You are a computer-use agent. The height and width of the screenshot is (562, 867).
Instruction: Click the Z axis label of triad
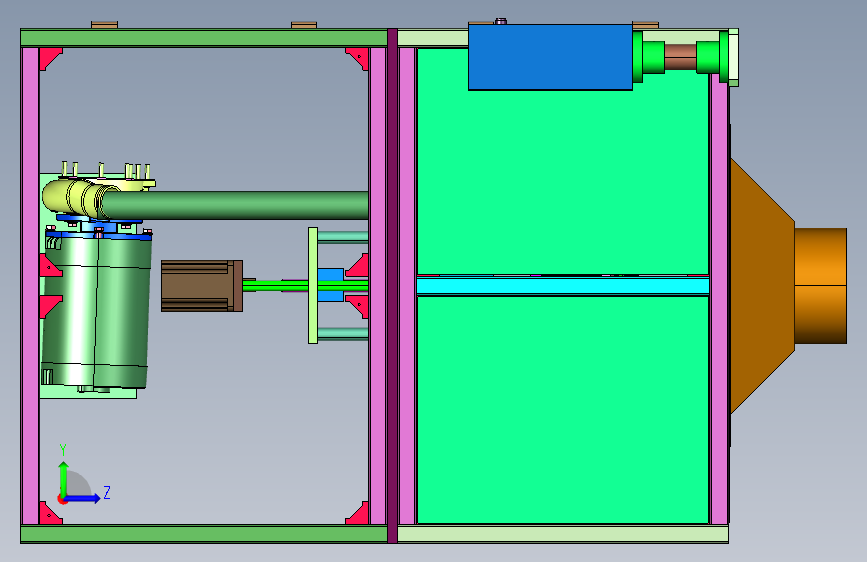[107, 492]
